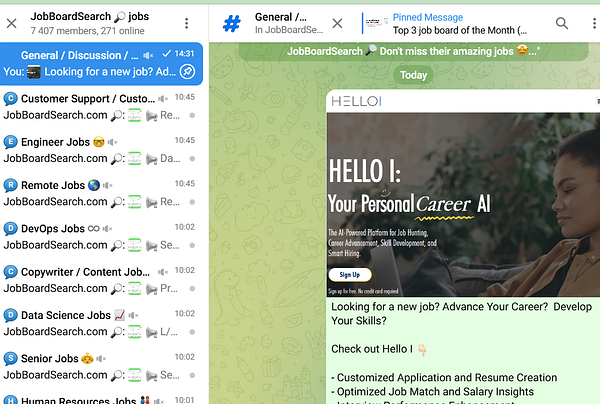The image size is (600, 404).
Task: Close the General topic view
Action: click(x=337, y=23)
